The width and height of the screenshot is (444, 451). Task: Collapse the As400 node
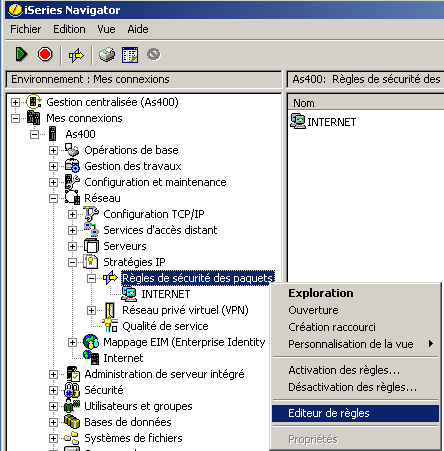tap(34, 134)
